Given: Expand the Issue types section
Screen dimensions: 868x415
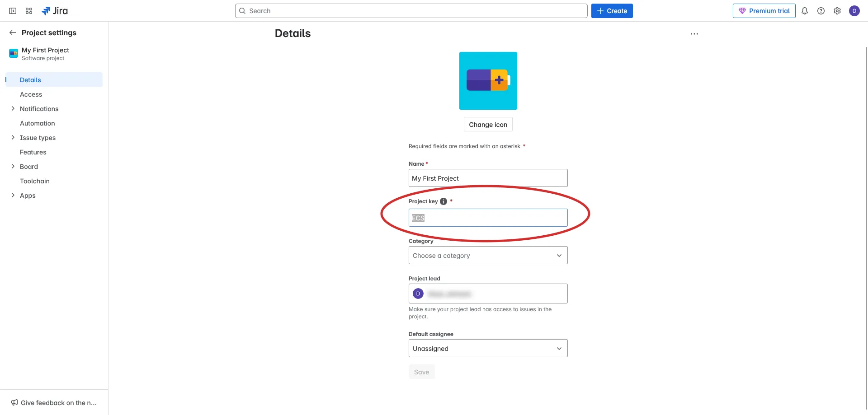Looking at the screenshot, I should 13,138.
